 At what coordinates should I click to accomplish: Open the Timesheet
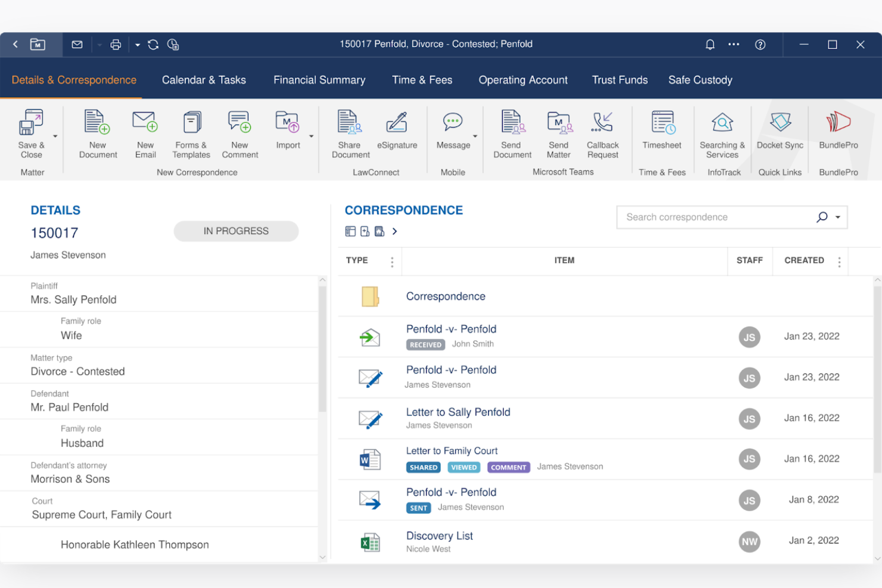point(662,129)
